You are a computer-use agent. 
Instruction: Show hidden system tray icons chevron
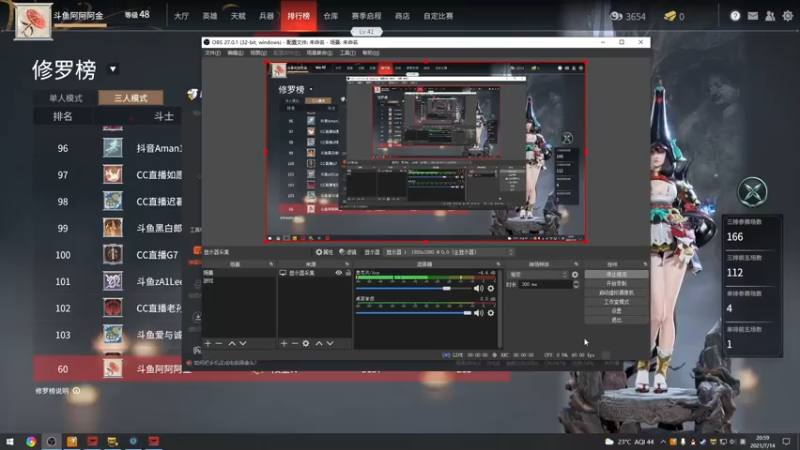click(x=663, y=441)
